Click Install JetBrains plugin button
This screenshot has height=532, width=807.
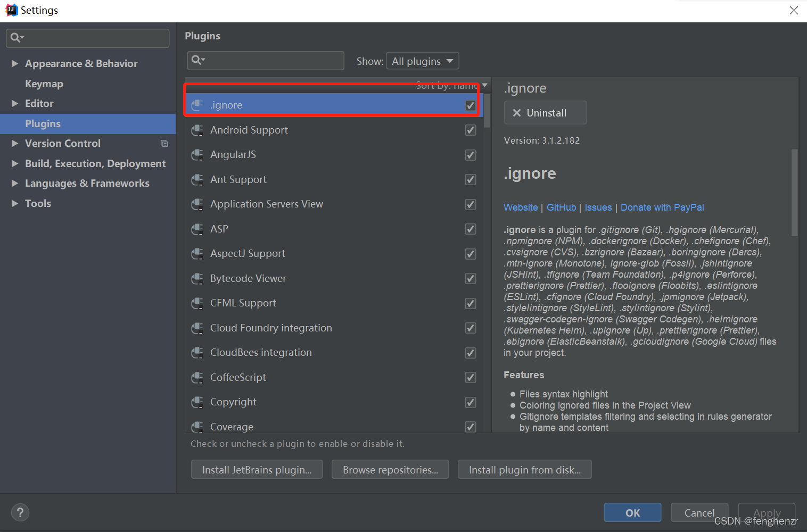pyautogui.click(x=257, y=470)
